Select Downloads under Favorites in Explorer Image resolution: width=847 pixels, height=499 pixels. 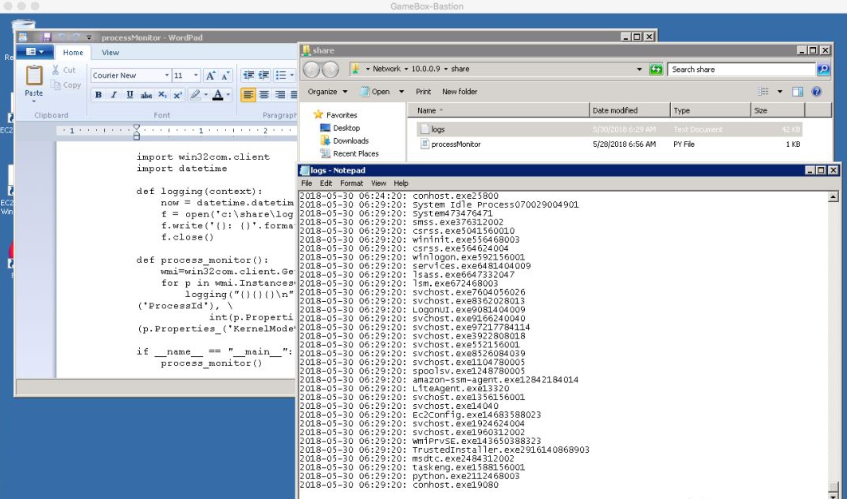click(x=351, y=141)
